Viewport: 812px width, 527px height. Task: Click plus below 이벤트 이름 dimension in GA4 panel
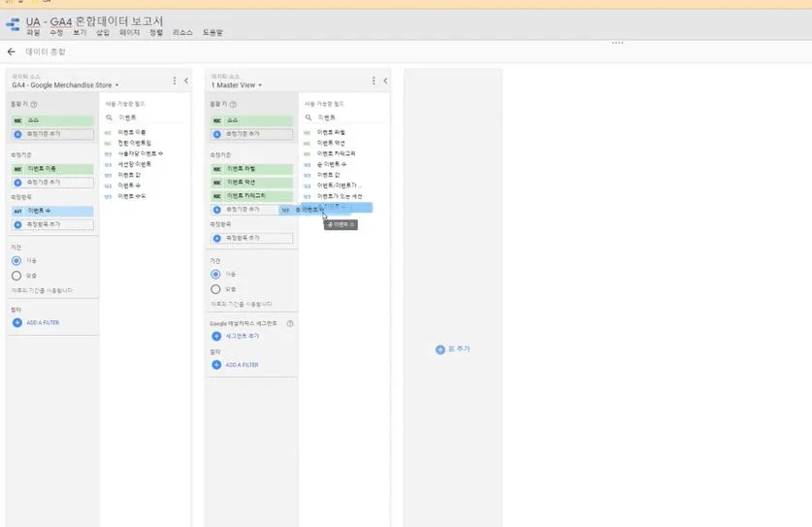coord(17,182)
